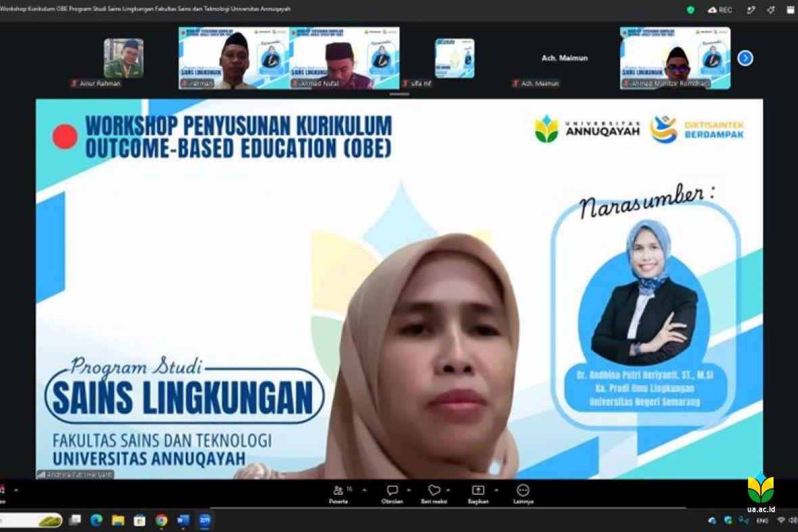Screen dimensions: 798x532
Task: Open Google Chrome from the taskbar
Action: point(161,520)
